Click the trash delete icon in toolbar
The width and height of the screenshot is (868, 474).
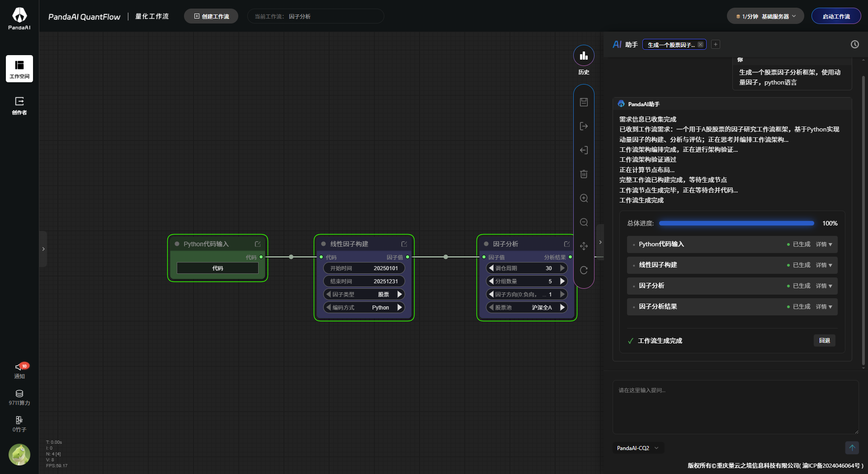[x=584, y=174]
